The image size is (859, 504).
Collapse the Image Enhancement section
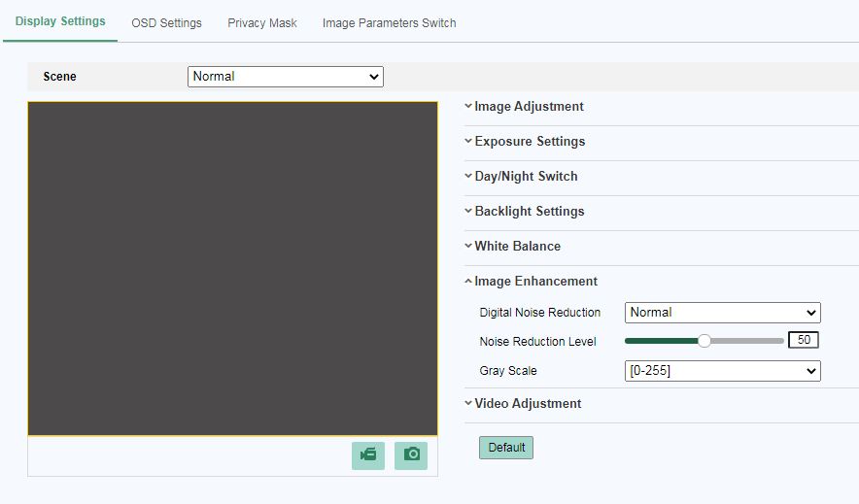pyautogui.click(x=535, y=282)
